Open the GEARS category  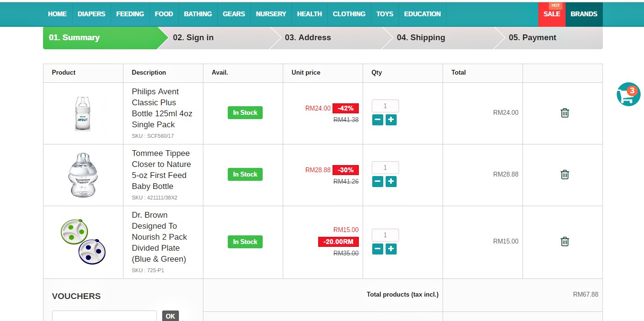click(234, 14)
